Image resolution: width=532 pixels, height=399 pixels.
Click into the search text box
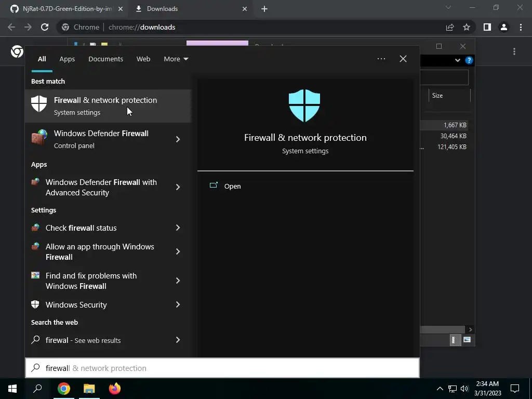click(222, 368)
